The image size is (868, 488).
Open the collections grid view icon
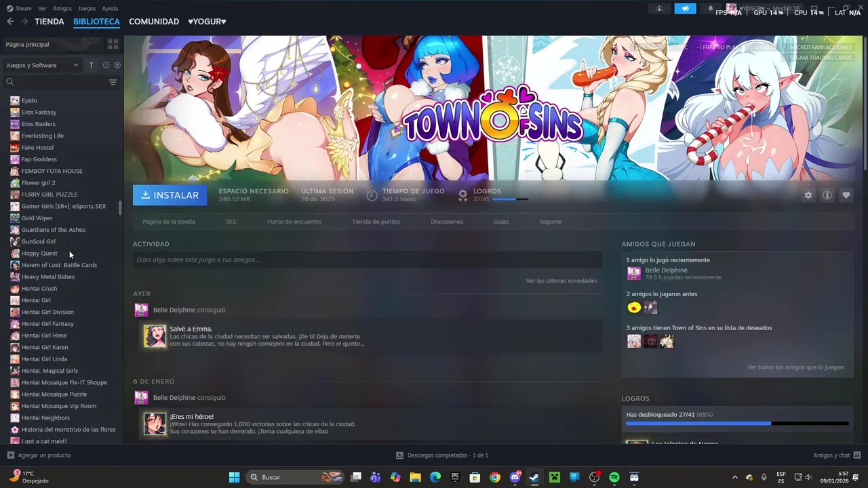(113, 44)
